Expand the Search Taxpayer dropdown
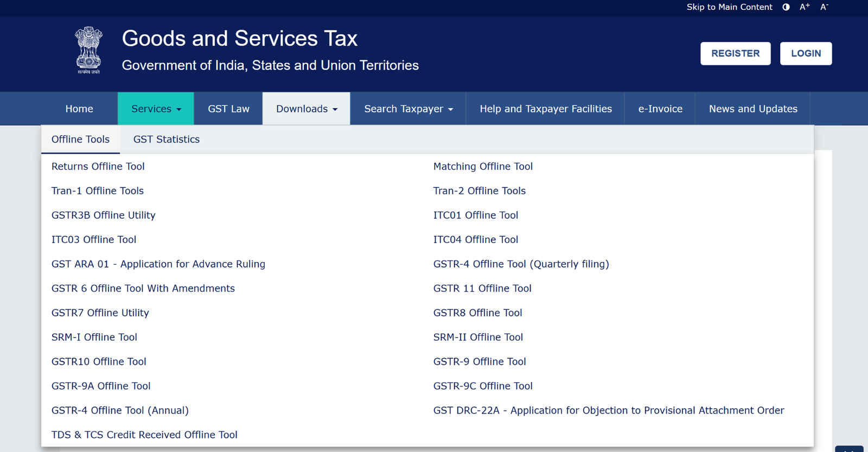The image size is (868, 452). point(408,109)
